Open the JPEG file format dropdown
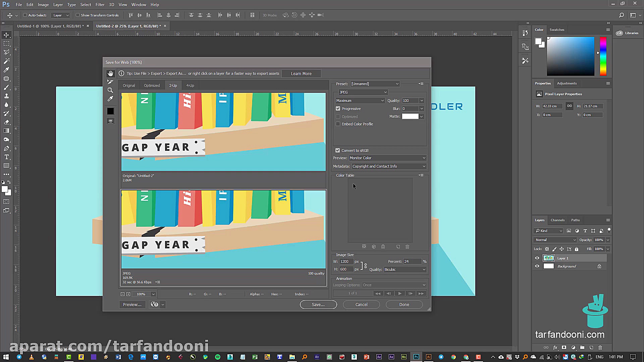This screenshot has width=644, height=362. pyautogui.click(x=363, y=92)
